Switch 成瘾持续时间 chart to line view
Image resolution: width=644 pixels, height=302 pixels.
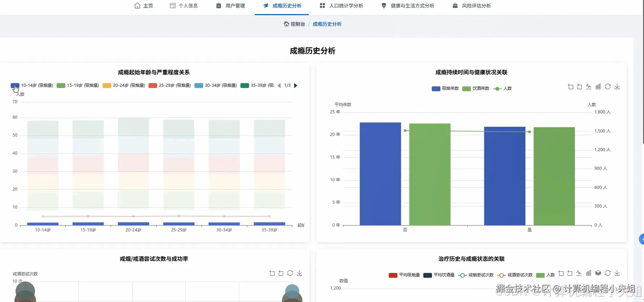pyautogui.click(x=589, y=87)
